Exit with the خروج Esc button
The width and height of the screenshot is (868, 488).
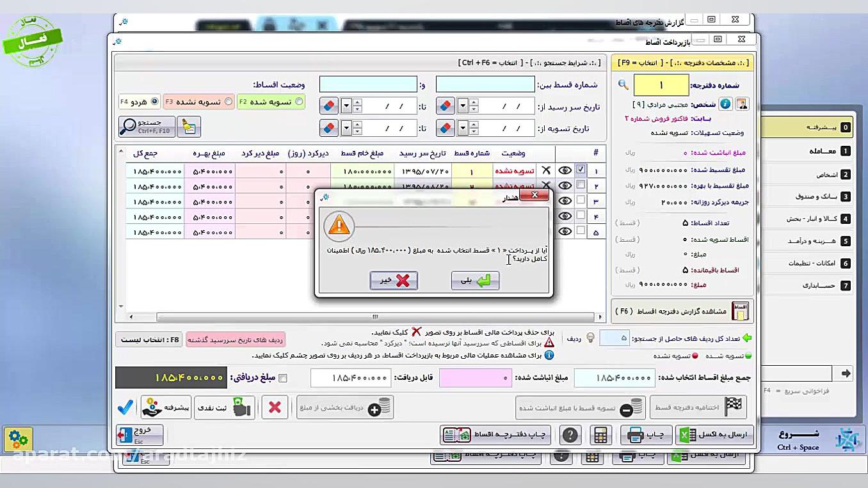tap(140, 435)
